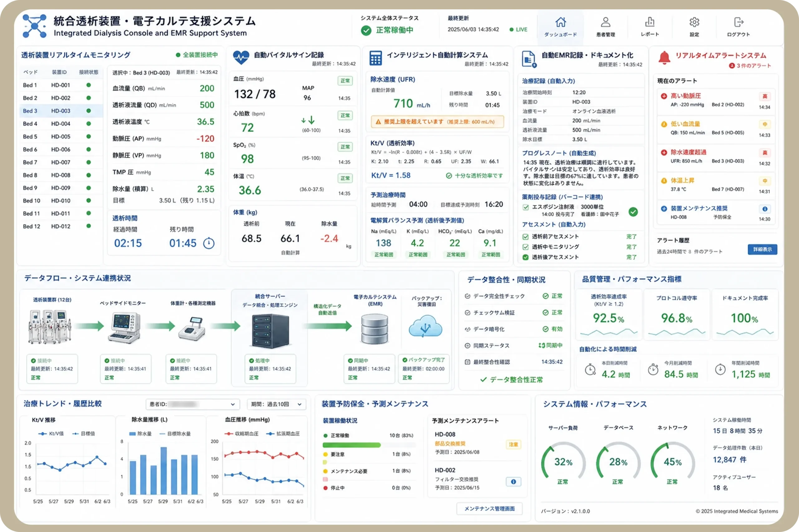Click the green check for エスポジン投与完了

633,212
